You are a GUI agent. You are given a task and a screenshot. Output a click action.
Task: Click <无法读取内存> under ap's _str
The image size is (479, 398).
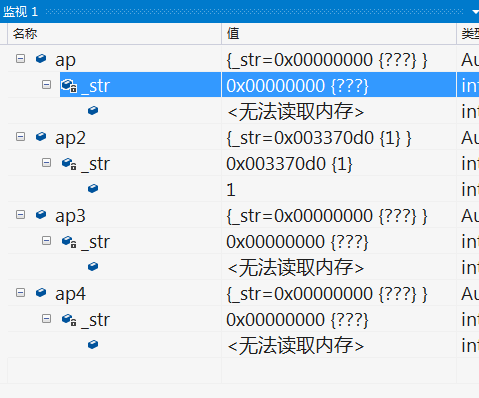(x=296, y=112)
